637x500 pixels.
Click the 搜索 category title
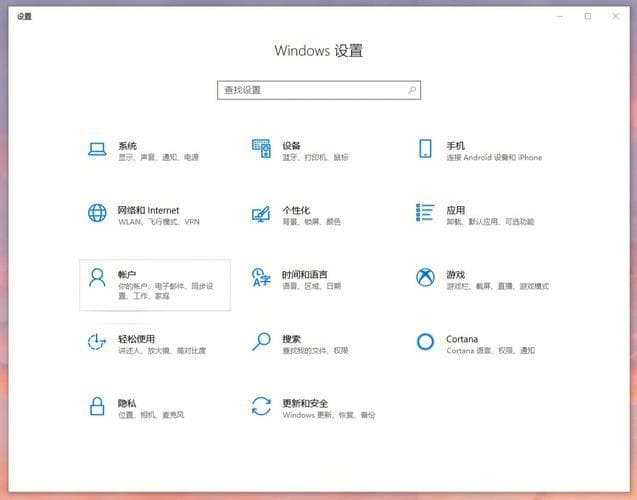pos(291,339)
